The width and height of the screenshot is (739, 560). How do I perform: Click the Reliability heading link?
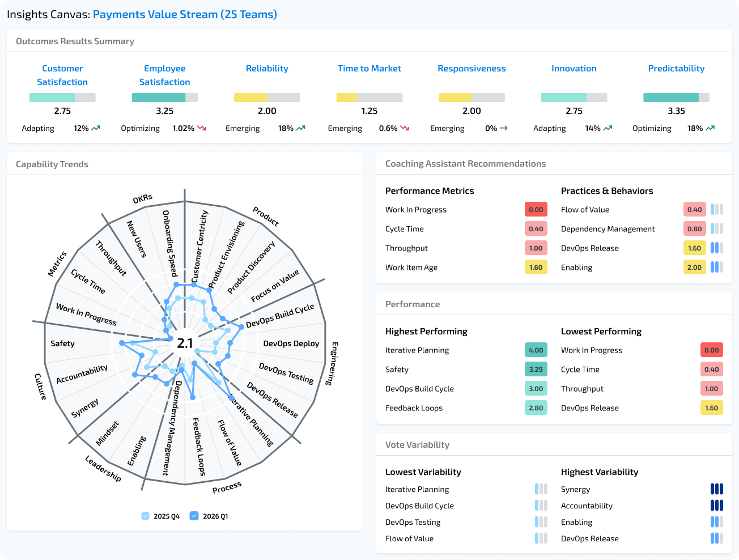click(267, 68)
